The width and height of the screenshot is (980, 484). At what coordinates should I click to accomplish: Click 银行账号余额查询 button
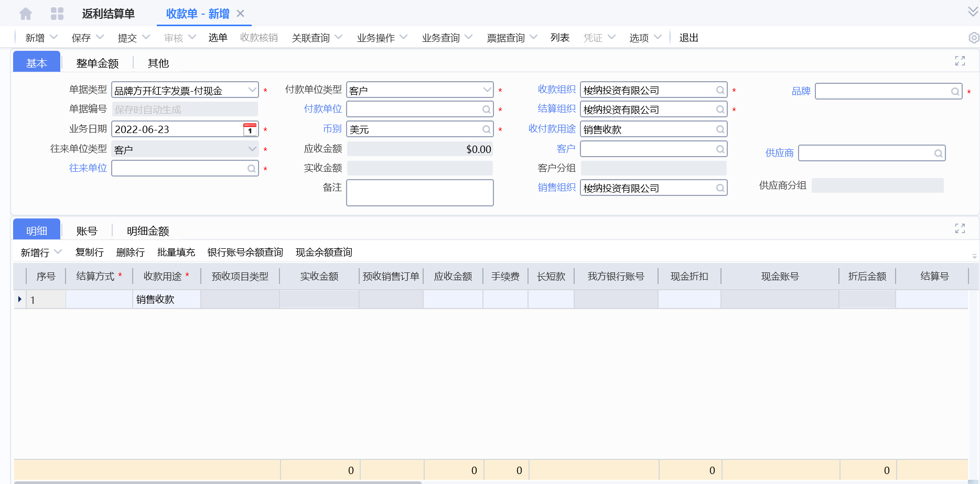point(245,252)
